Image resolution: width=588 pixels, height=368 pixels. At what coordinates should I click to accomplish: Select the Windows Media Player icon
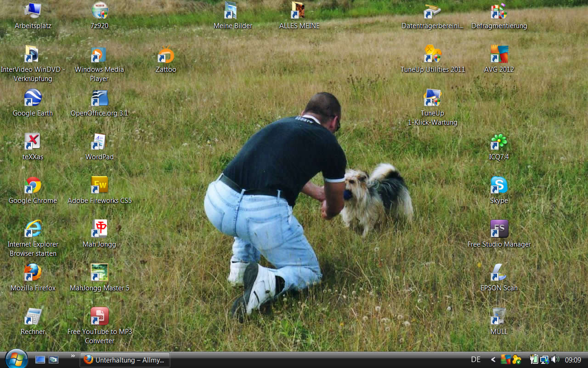100,54
